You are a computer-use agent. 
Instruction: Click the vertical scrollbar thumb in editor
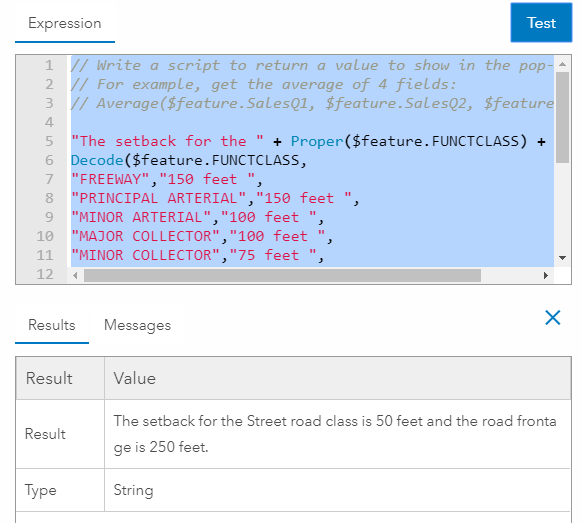(x=562, y=117)
